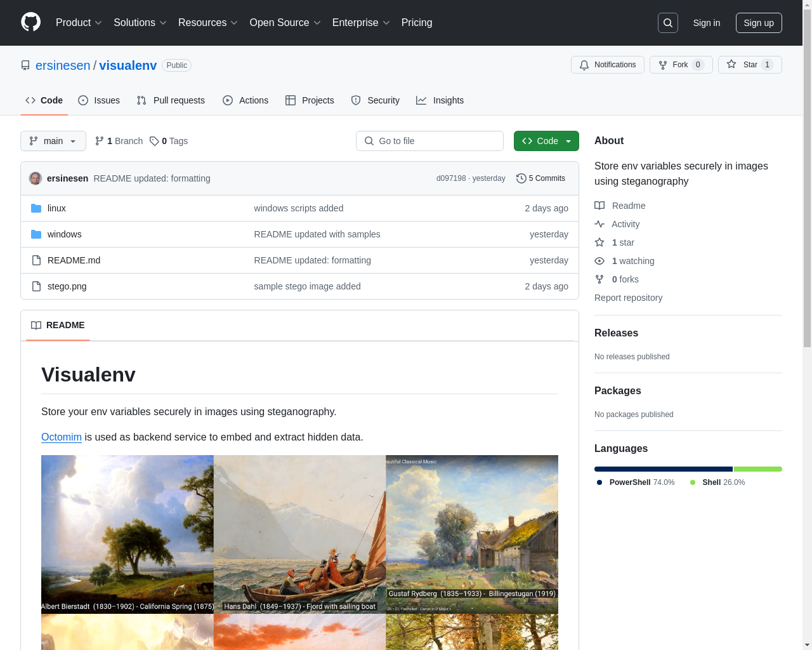812x650 pixels.
Task: Click 'README updated: formatting' latest commit message
Action: [152, 178]
